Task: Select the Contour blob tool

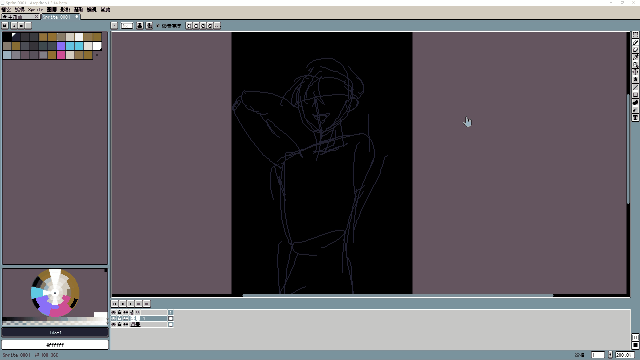Action: point(635,102)
